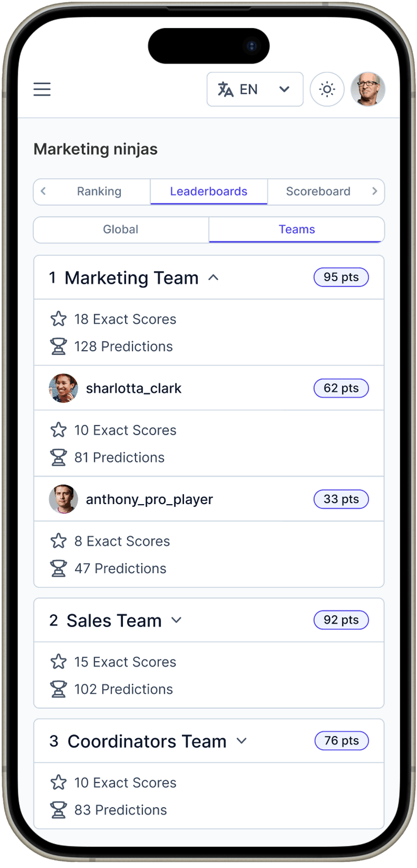Click the trophy icon beside 83 Predictions
Viewport: 417px width, 868px height.
point(59,810)
